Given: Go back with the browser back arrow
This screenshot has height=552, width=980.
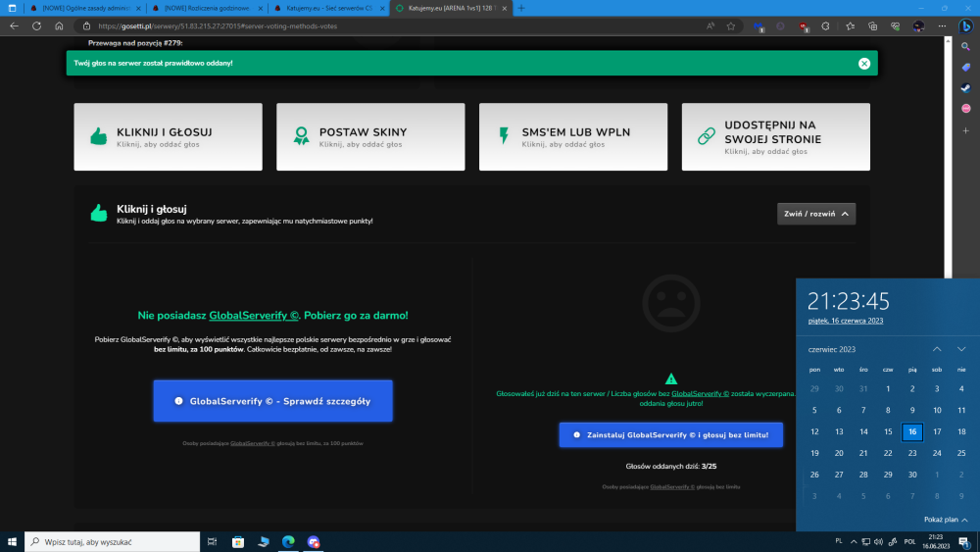Looking at the screenshot, I should 14,26.
